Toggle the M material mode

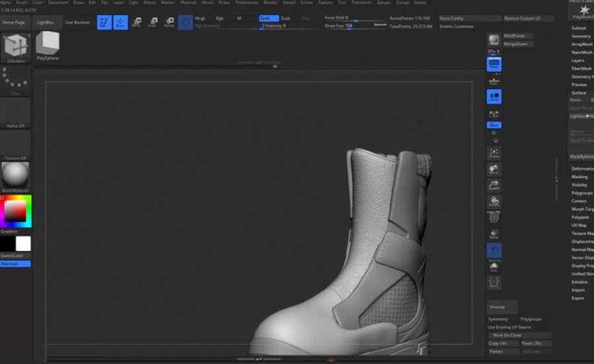pyautogui.click(x=239, y=18)
